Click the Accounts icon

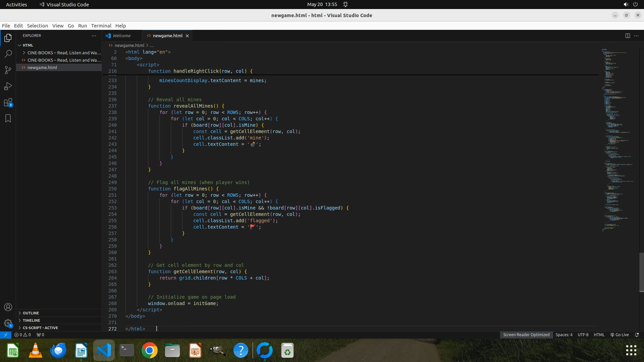(8, 307)
